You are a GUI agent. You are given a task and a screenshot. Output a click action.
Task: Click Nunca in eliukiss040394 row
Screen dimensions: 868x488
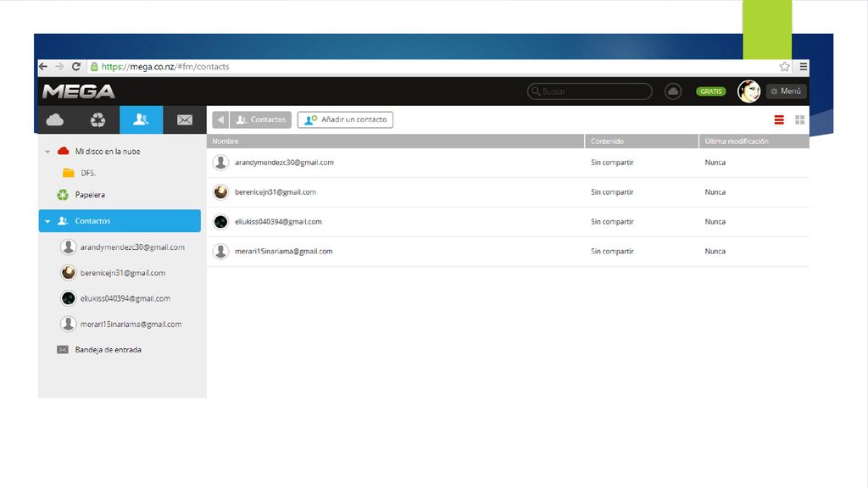point(715,221)
